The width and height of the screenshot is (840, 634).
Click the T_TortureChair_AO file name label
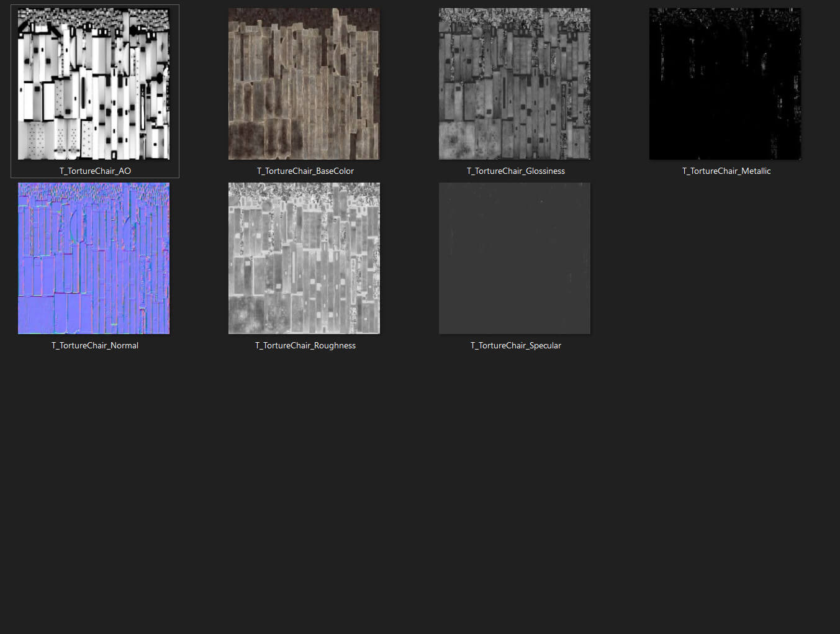(95, 171)
